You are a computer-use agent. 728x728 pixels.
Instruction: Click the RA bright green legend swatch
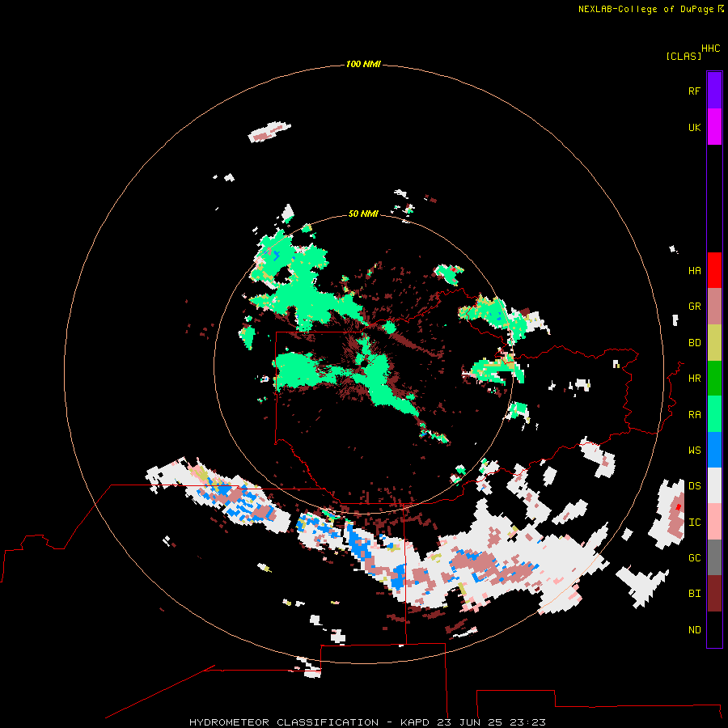click(714, 414)
